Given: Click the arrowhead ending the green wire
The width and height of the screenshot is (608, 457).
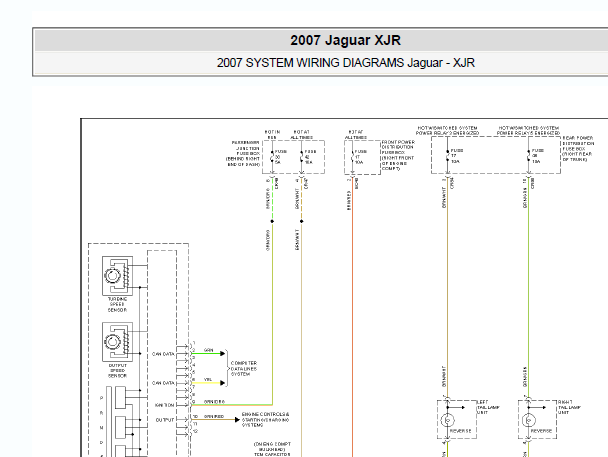Looking at the screenshot, I should tap(223, 354).
